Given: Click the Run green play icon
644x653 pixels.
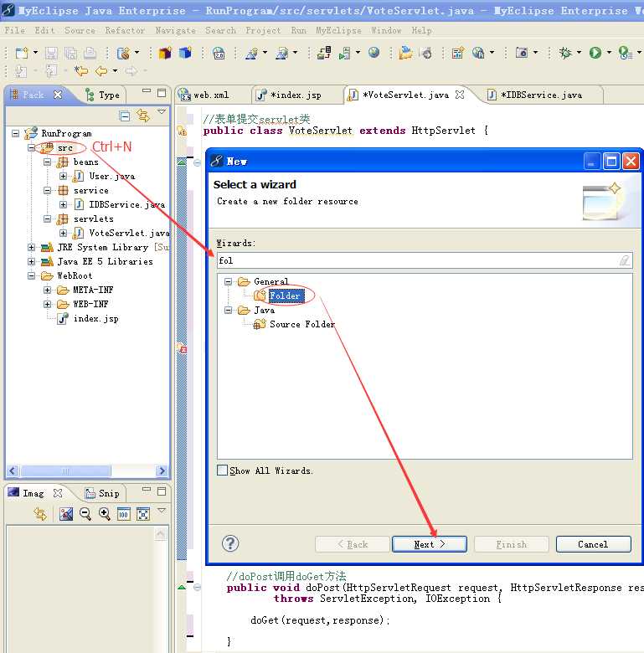Looking at the screenshot, I should pos(595,53).
